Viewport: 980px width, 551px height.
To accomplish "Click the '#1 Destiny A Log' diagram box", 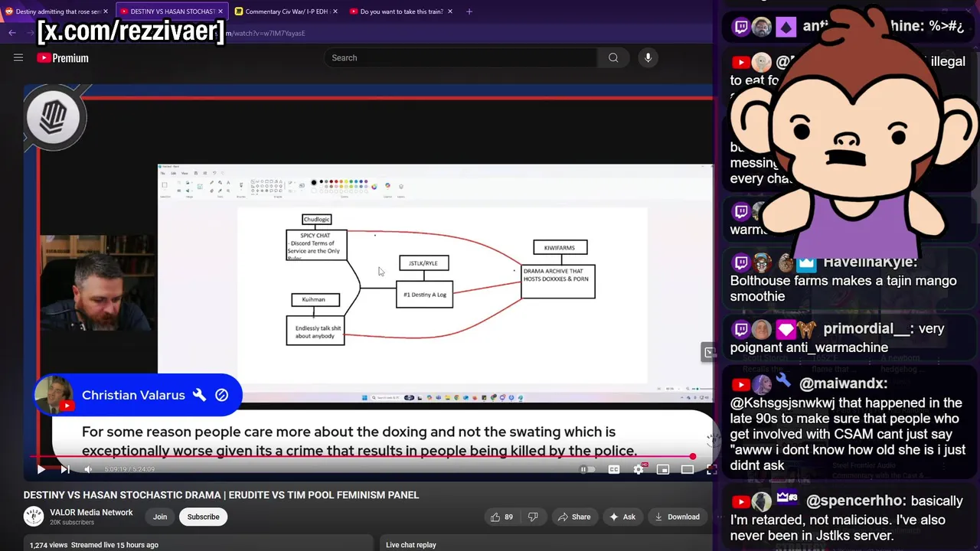I will [x=425, y=295].
